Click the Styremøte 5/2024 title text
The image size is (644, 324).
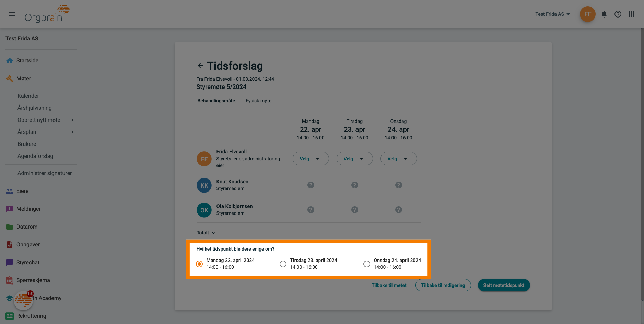click(x=221, y=87)
